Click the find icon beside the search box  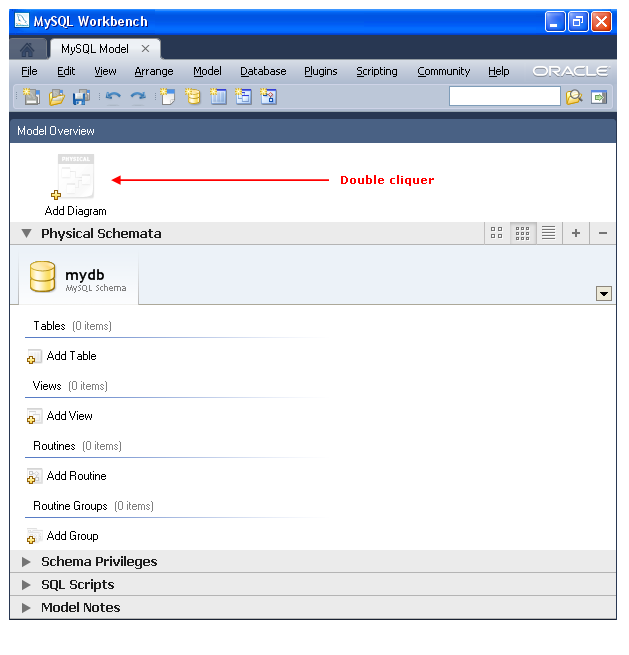(x=574, y=97)
